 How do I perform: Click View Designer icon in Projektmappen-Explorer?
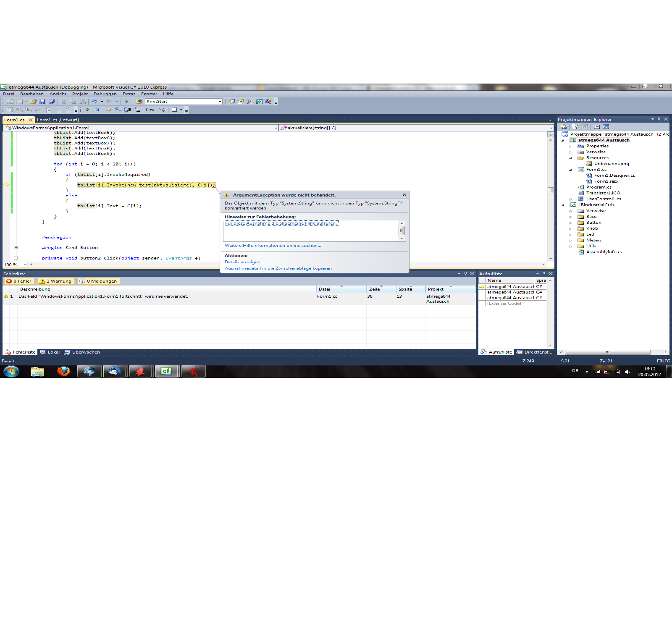(x=606, y=127)
